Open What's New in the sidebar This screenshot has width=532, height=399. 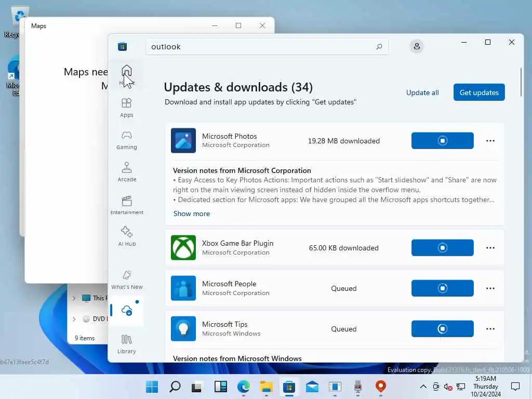click(127, 280)
